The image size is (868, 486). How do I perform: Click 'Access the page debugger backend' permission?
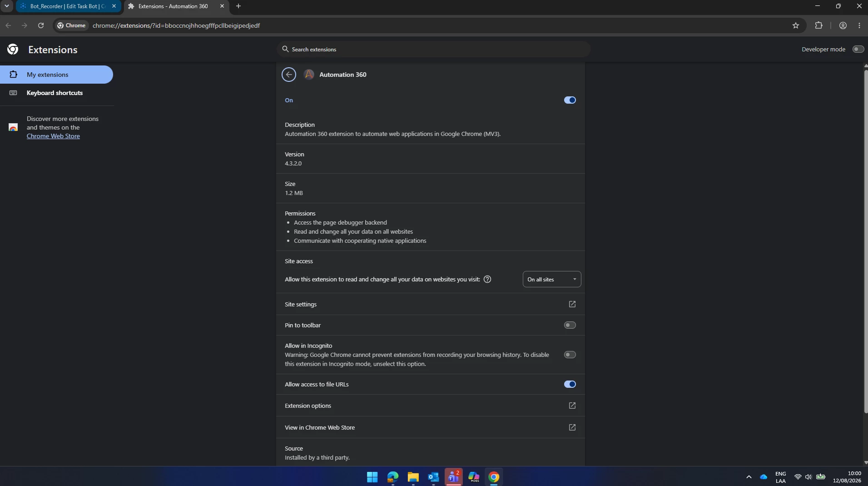[340, 222]
